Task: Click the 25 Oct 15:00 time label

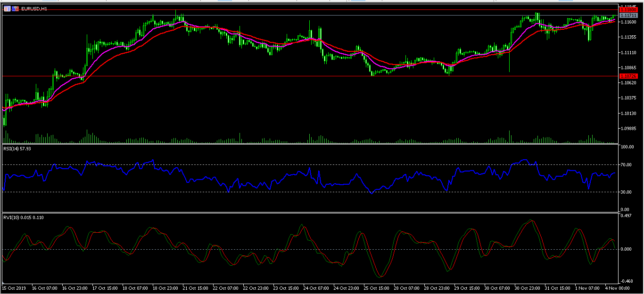Action: tap(376, 287)
